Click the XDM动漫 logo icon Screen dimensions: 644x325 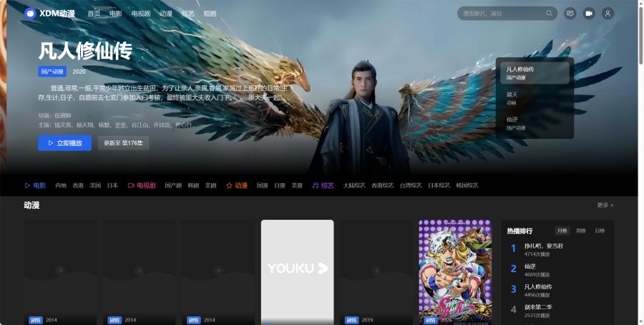pos(30,13)
